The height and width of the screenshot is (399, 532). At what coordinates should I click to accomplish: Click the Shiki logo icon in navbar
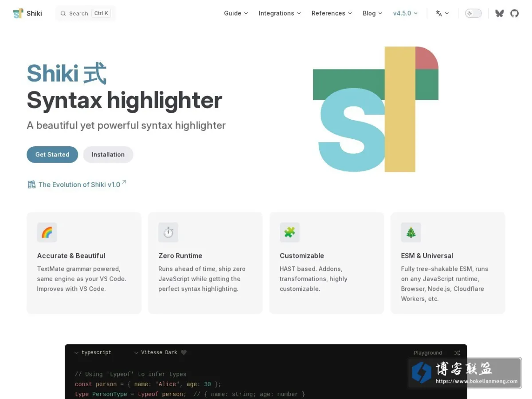(18, 13)
